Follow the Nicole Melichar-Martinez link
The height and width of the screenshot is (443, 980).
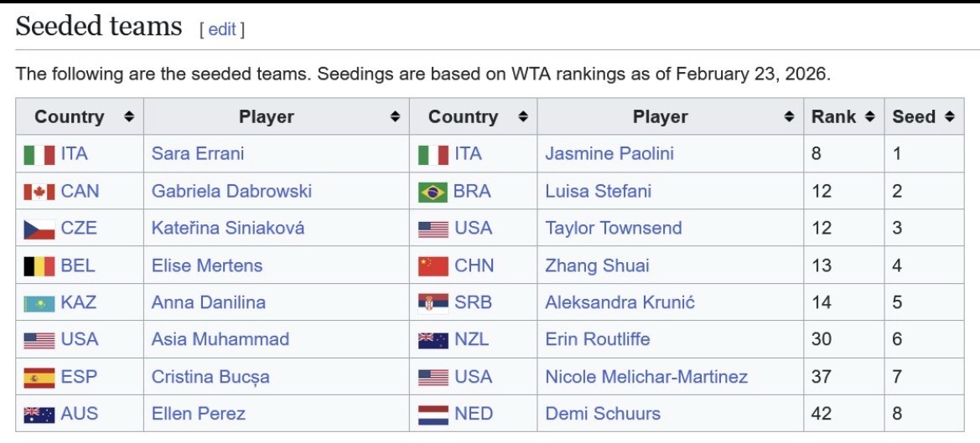646,377
